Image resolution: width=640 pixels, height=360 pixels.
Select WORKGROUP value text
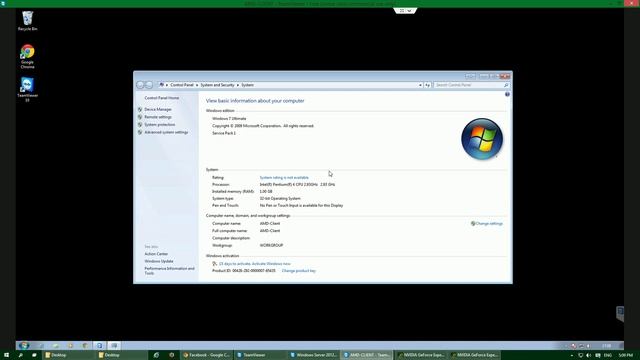point(271,245)
